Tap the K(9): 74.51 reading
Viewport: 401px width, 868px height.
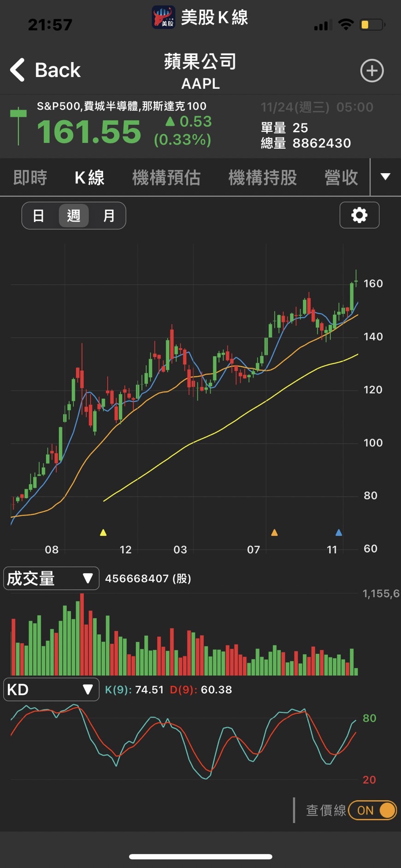click(135, 690)
